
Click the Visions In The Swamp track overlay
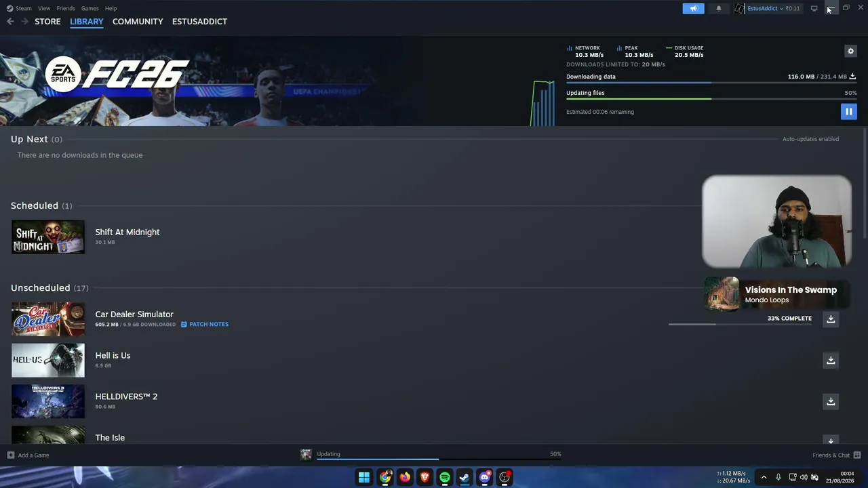point(776,294)
